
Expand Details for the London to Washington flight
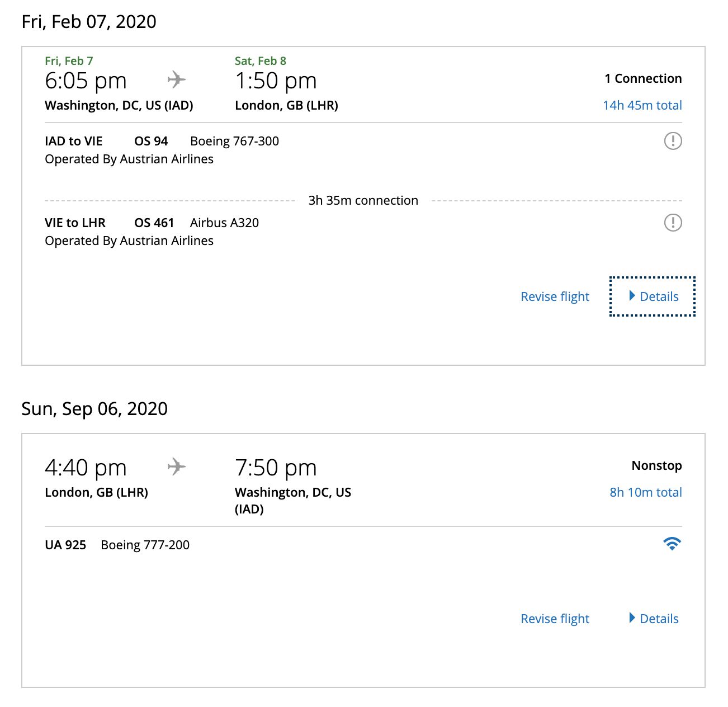653,619
